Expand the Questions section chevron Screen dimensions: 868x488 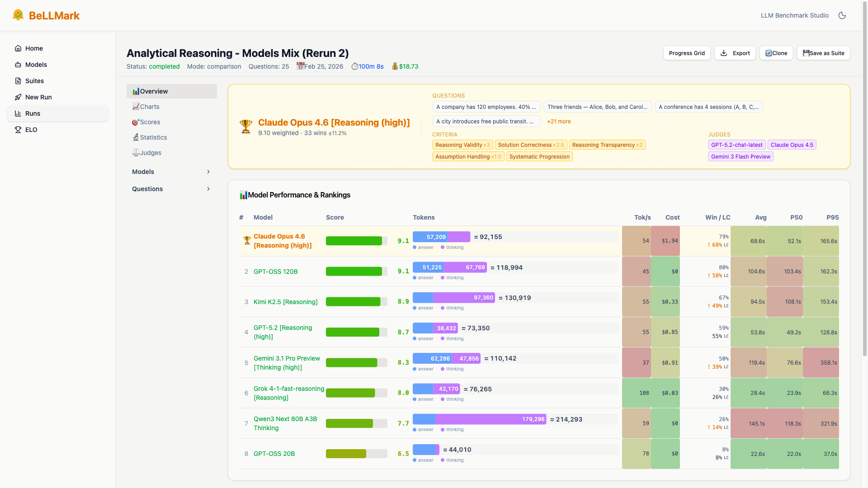[208, 189]
